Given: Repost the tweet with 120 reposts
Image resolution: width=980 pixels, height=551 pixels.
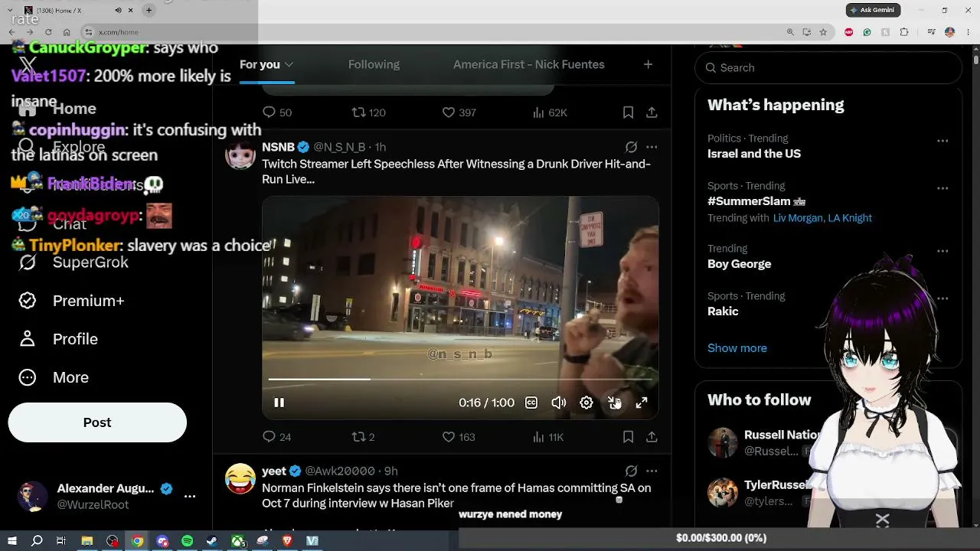Looking at the screenshot, I should (x=368, y=112).
